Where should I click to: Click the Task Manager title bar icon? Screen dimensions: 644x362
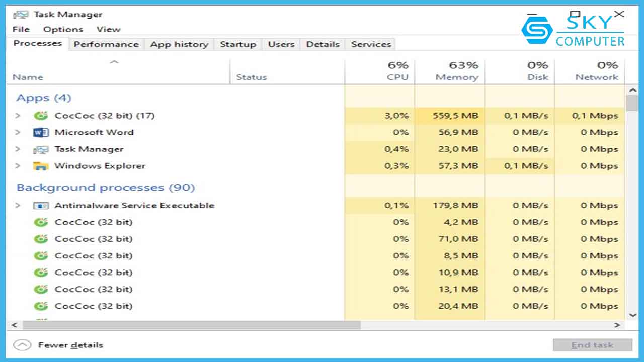[x=21, y=14]
